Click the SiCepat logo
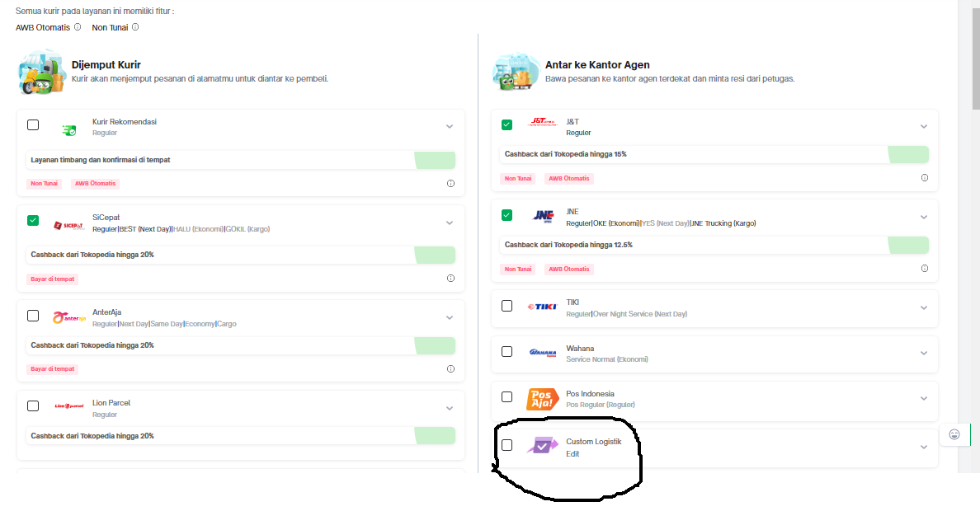 coord(68,226)
